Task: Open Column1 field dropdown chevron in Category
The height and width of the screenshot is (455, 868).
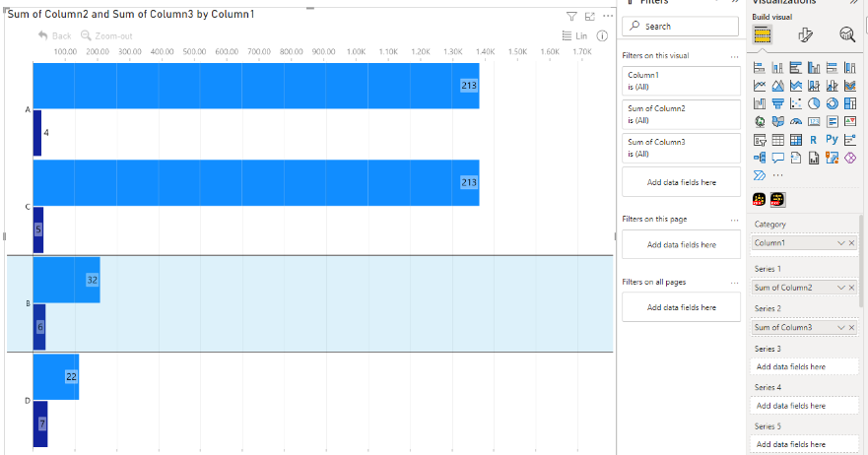Action: click(x=840, y=243)
